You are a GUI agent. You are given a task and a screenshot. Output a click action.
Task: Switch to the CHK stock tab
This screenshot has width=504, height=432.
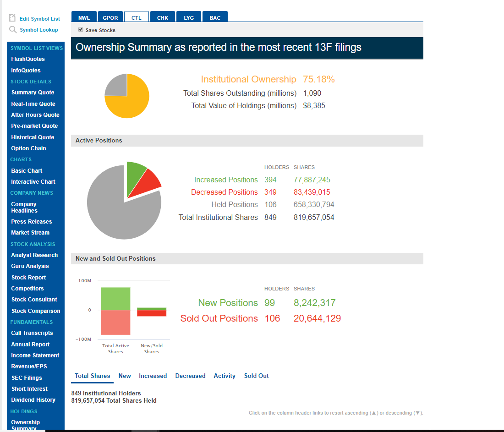coord(162,18)
